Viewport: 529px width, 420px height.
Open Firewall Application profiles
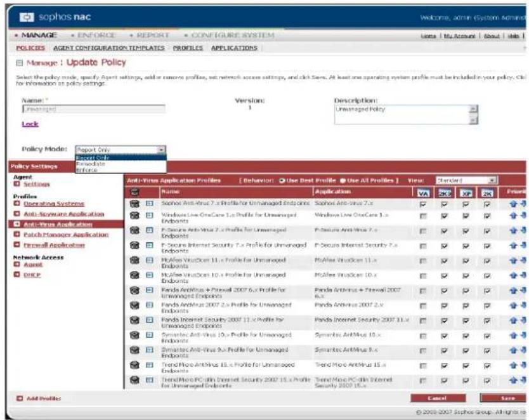point(54,245)
